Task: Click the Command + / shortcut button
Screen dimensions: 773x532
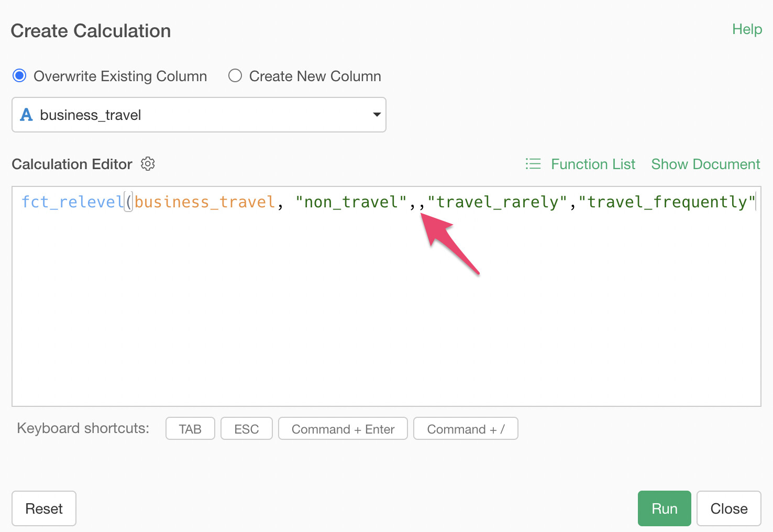Action: pos(466,429)
